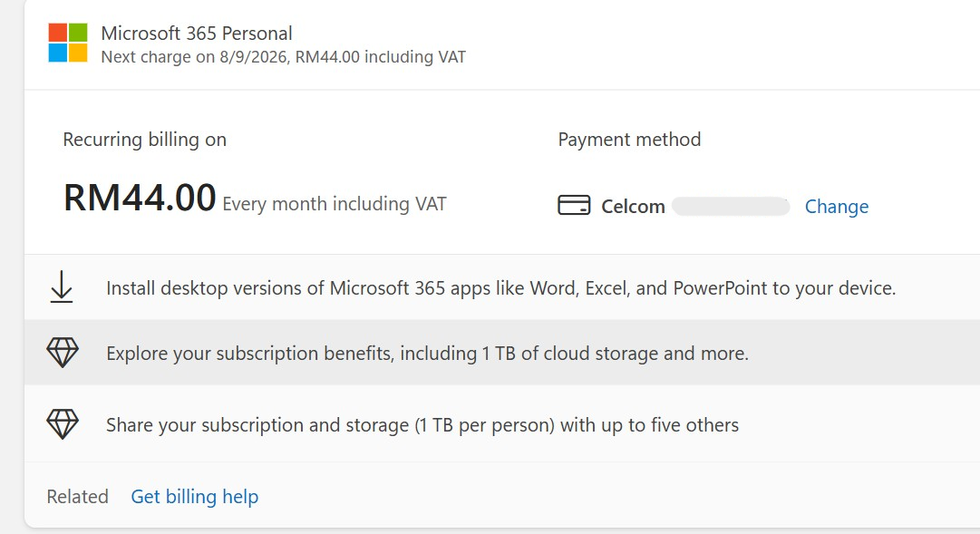Click the diamond icon beside Share subscription

pos(63,424)
